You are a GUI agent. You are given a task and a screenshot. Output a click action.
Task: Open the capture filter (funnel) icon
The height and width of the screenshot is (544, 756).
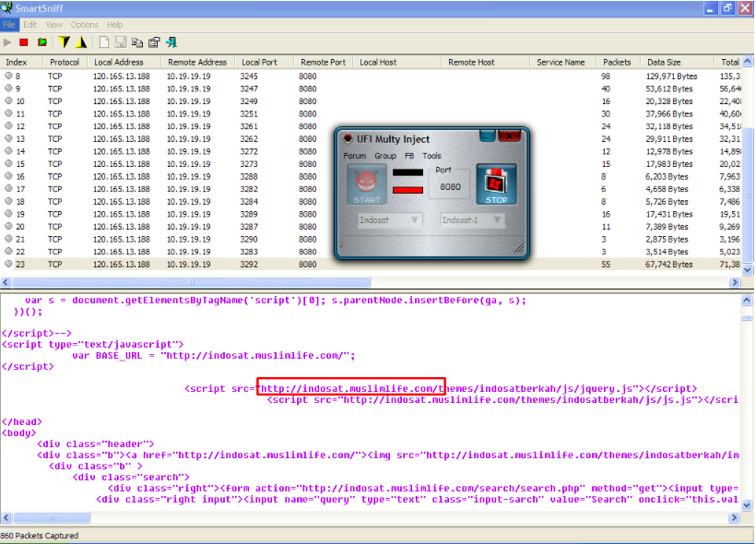64,42
